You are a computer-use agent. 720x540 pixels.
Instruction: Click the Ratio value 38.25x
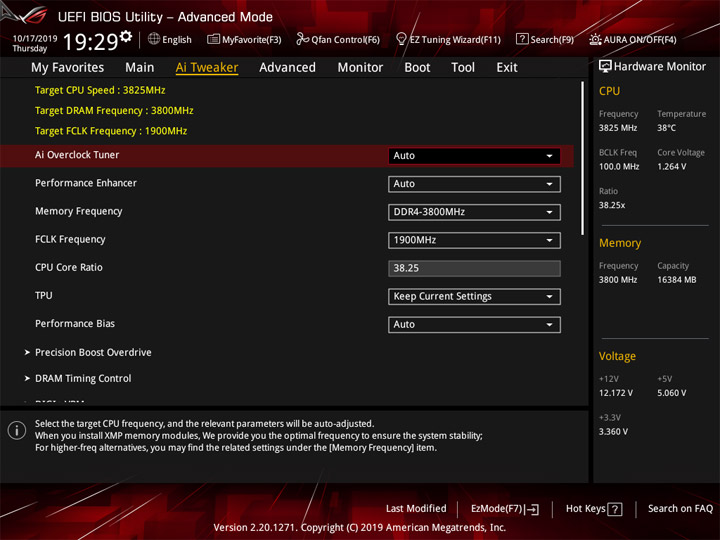612,205
